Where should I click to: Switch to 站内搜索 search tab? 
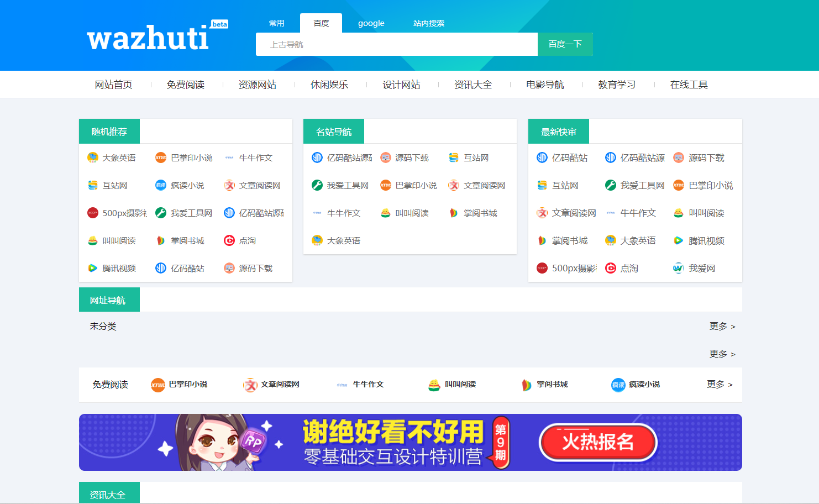(x=429, y=23)
